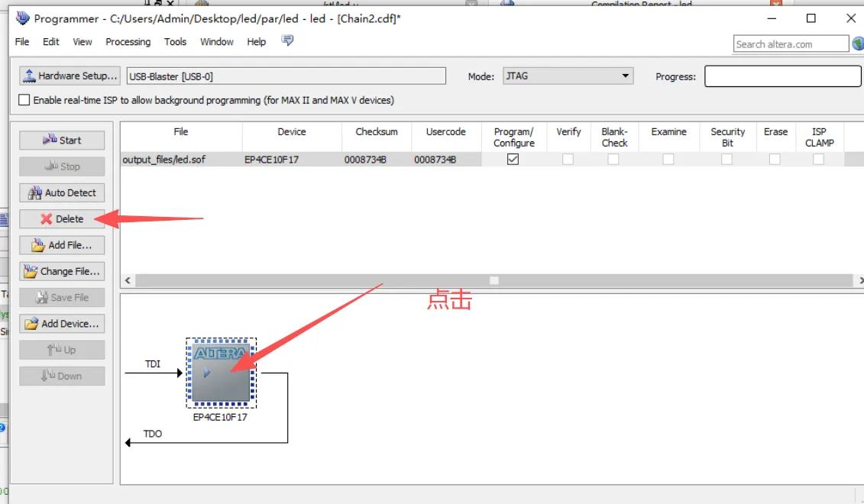Click the Security Bit column header
864x504 pixels.
click(x=727, y=137)
